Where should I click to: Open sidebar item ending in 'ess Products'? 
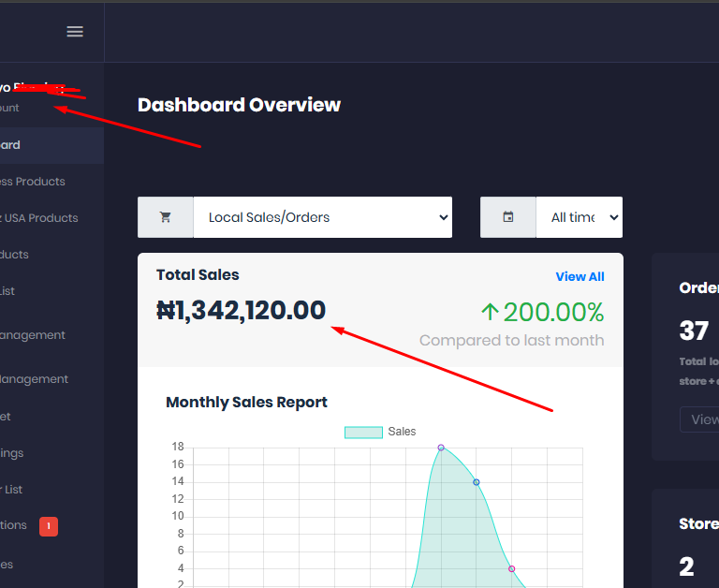[x=33, y=182]
